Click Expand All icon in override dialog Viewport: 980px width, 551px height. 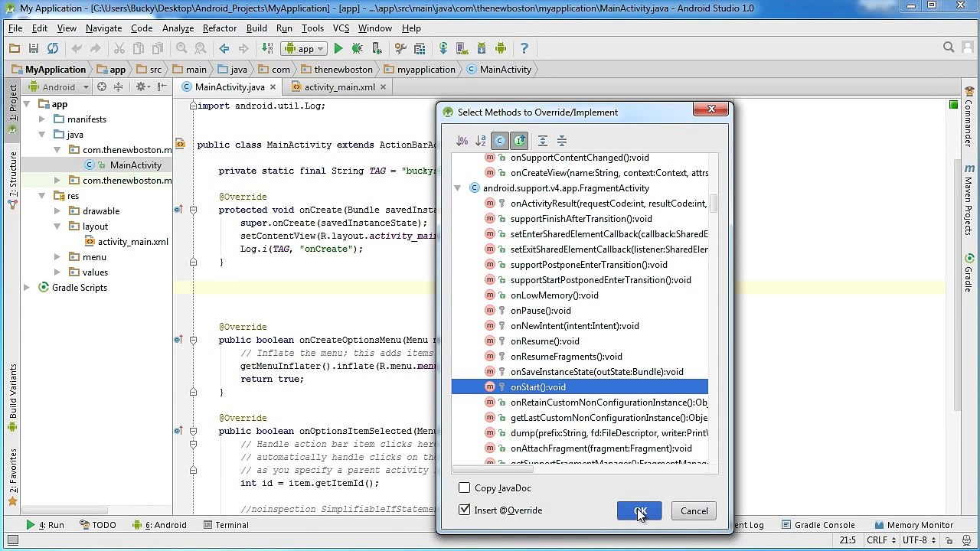point(543,141)
